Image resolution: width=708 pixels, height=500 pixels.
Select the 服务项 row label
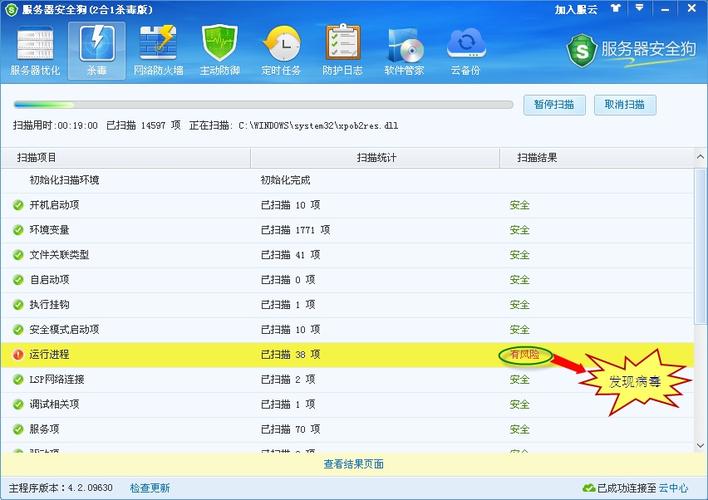44,429
